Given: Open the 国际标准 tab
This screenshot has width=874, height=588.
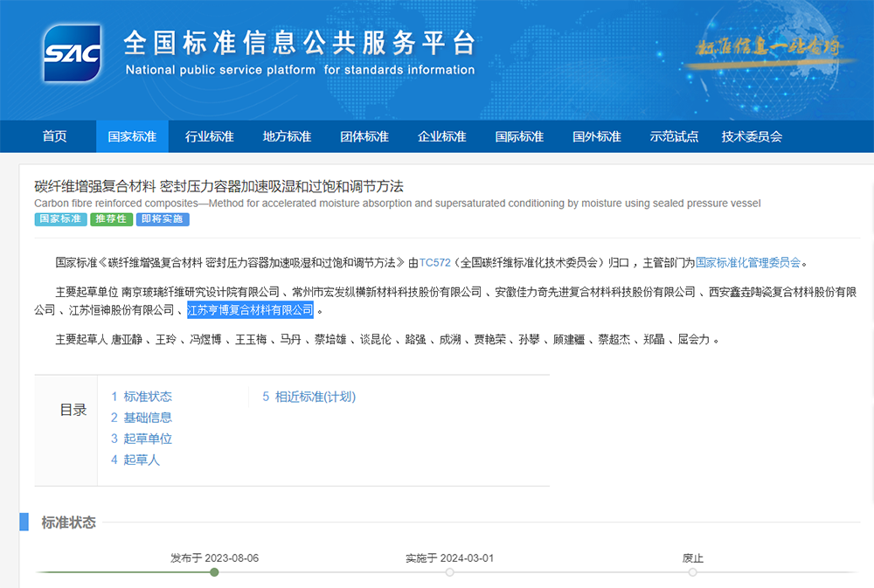Looking at the screenshot, I should click(x=519, y=136).
